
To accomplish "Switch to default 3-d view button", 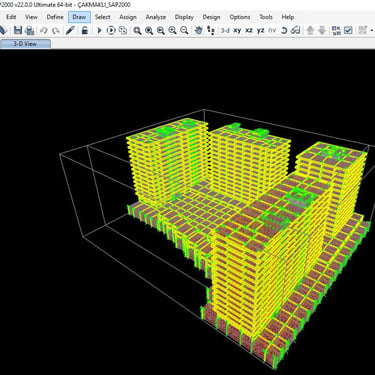I will (x=225, y=30).
